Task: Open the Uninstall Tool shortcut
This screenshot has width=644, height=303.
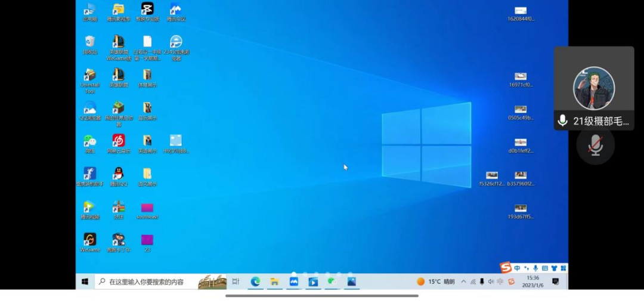Action: (90, 75)
